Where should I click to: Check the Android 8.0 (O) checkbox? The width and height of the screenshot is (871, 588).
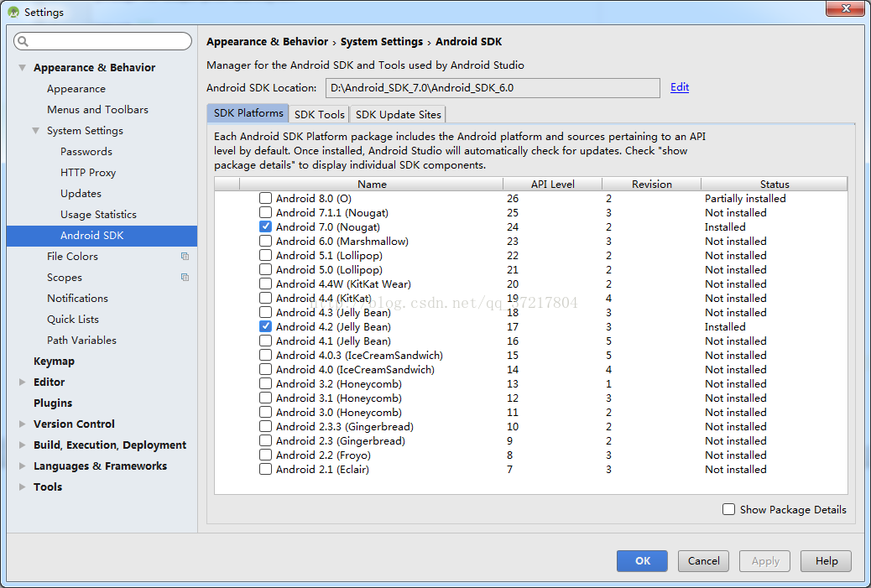265,198
